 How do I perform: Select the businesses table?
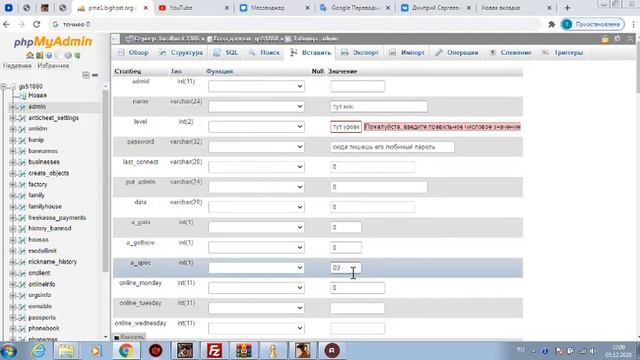coord(44,162)
